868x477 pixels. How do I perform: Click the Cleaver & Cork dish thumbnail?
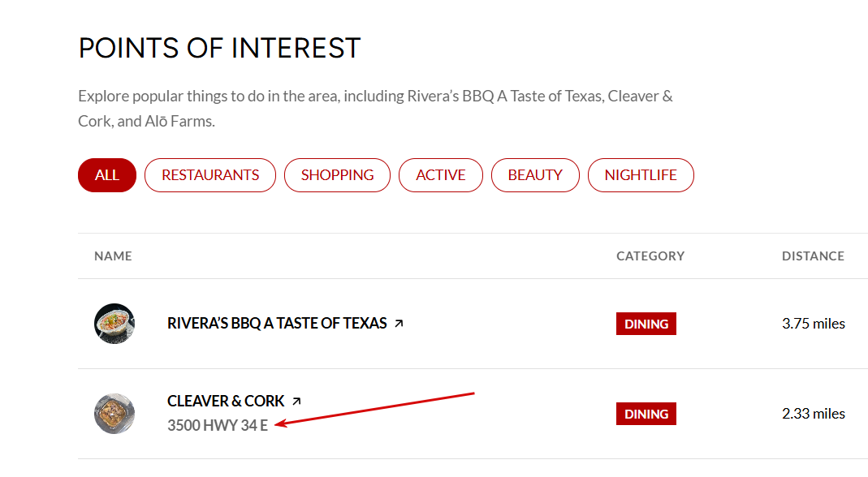click(114, 414)
